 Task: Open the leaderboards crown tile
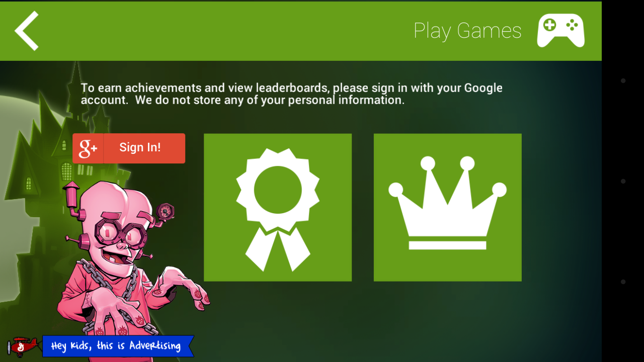[448, 207]
